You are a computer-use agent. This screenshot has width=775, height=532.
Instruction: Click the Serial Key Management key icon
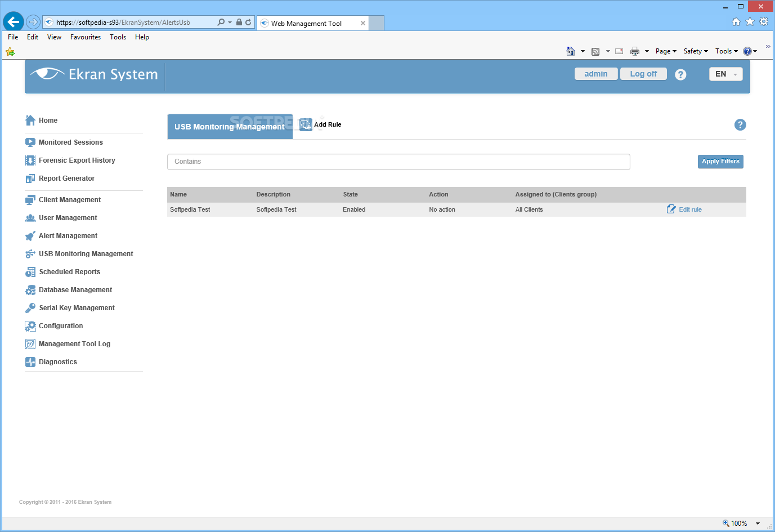[30, 308]
